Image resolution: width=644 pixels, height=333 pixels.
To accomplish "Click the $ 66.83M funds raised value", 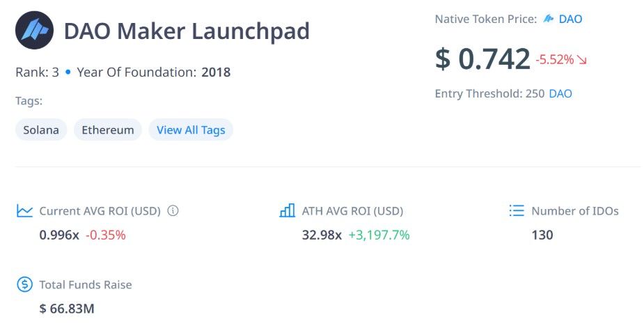I will pos(67,308).
